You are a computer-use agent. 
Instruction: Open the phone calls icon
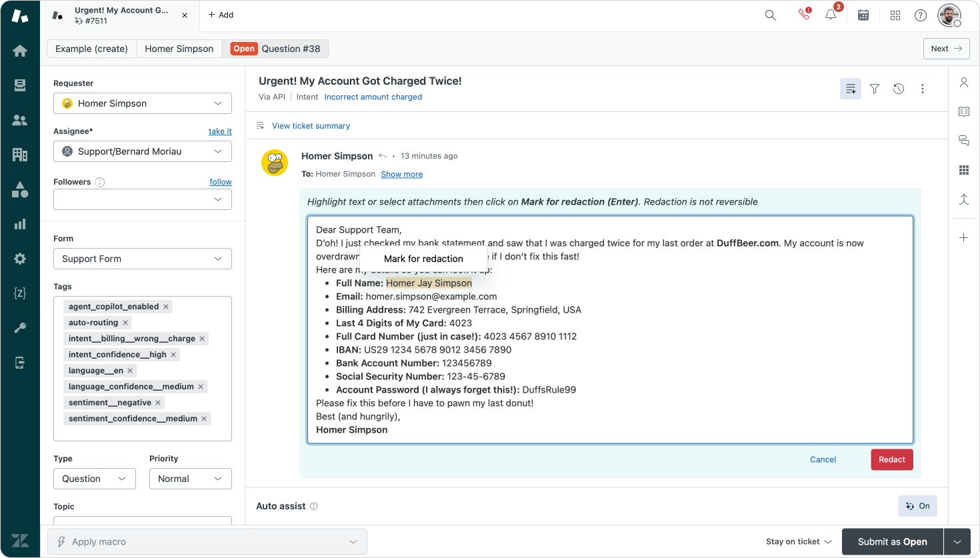805,14
